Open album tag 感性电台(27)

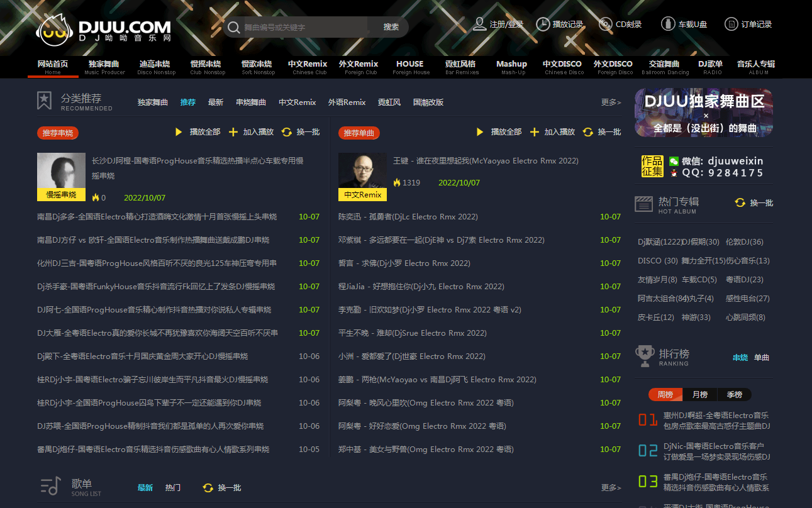point(748,299)
